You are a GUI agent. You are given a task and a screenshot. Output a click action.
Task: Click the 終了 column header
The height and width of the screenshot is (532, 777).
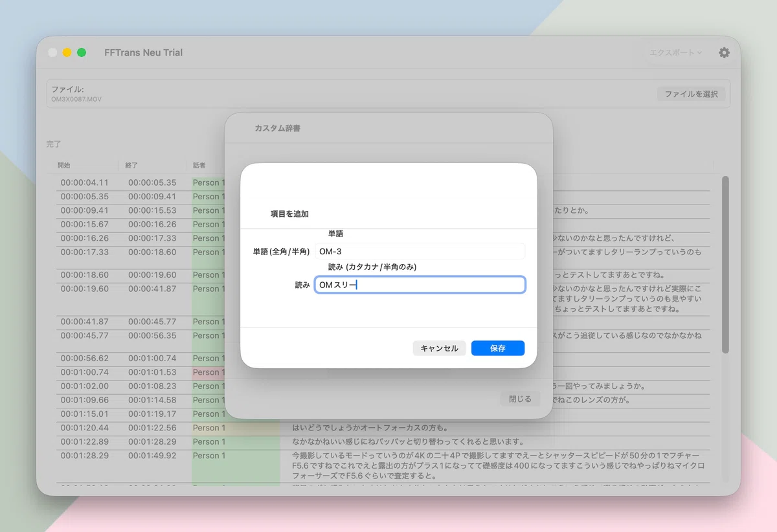(x=131, y=166)
